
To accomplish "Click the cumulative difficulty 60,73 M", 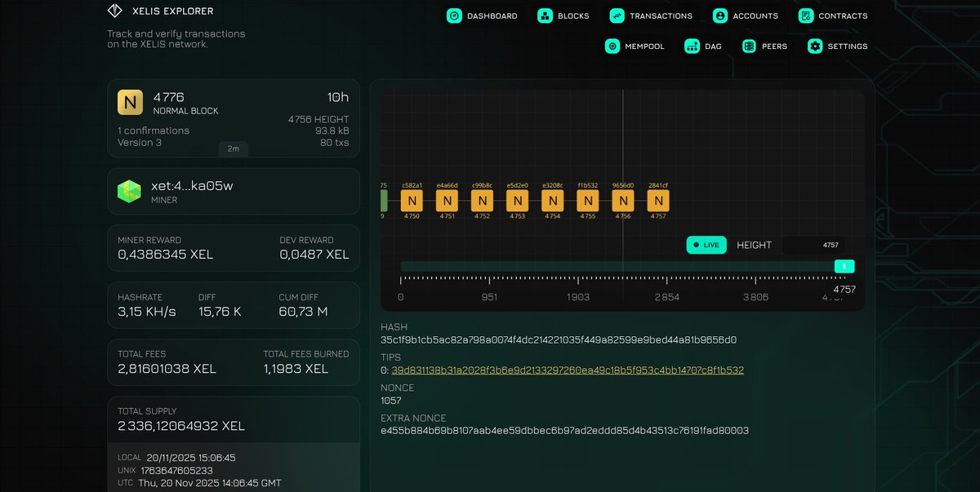I will pyautogui.click(x=303, y=312).
